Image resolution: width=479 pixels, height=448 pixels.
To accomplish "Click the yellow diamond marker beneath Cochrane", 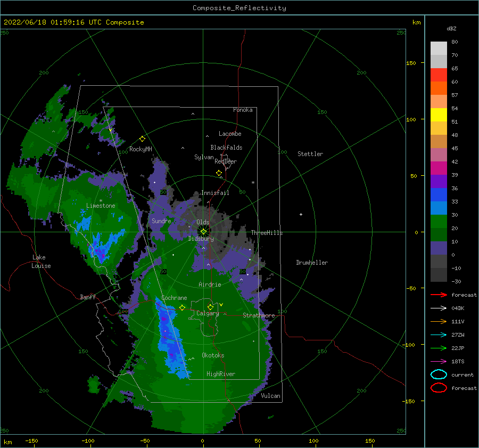I will (183, 308).
